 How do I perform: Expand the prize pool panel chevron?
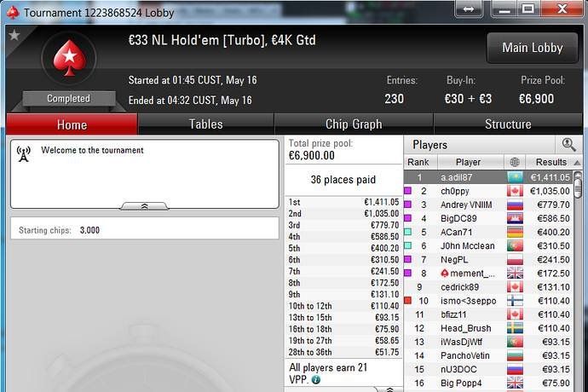[389, 389]
